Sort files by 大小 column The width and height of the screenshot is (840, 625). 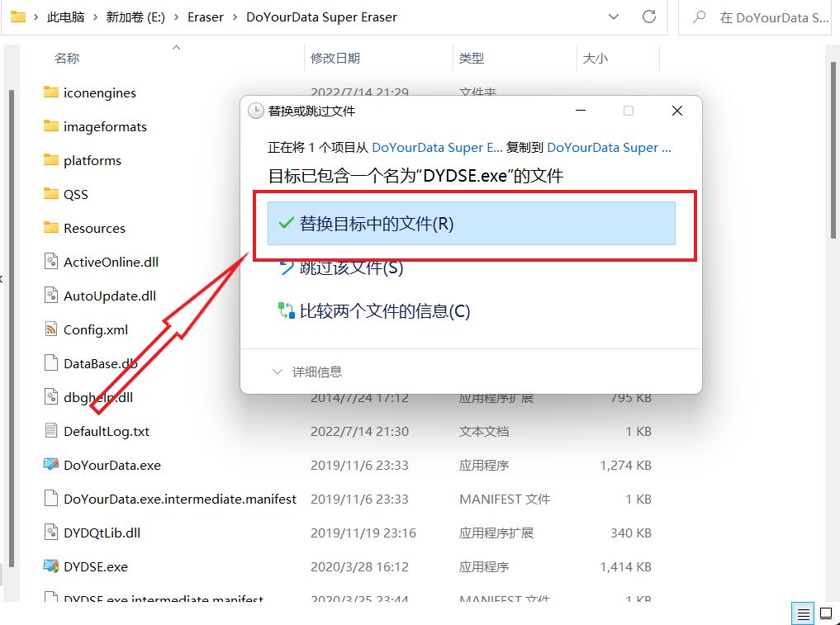pyautogui.click(x=596, y=58)
